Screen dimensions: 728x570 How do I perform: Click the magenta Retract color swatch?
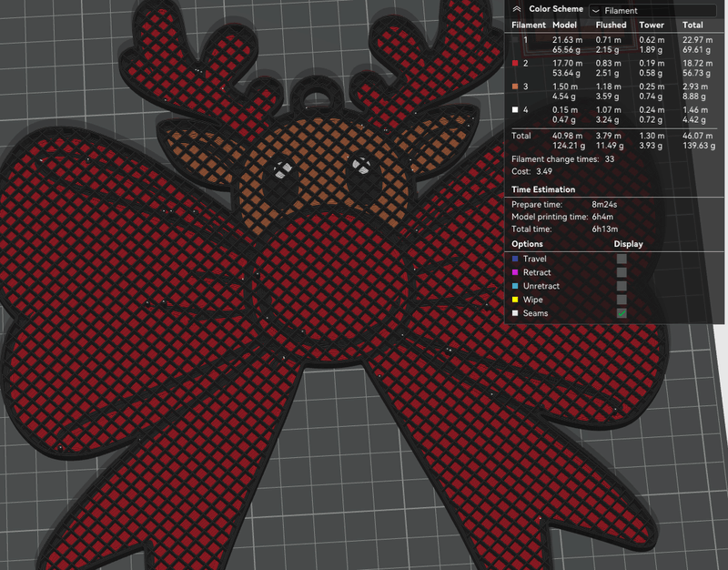pos(515,272)
